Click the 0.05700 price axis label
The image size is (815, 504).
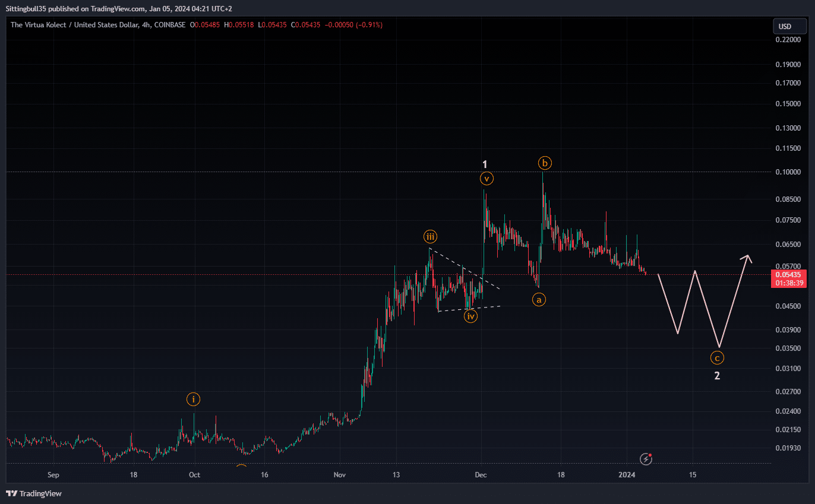click(x=788, y=267)
